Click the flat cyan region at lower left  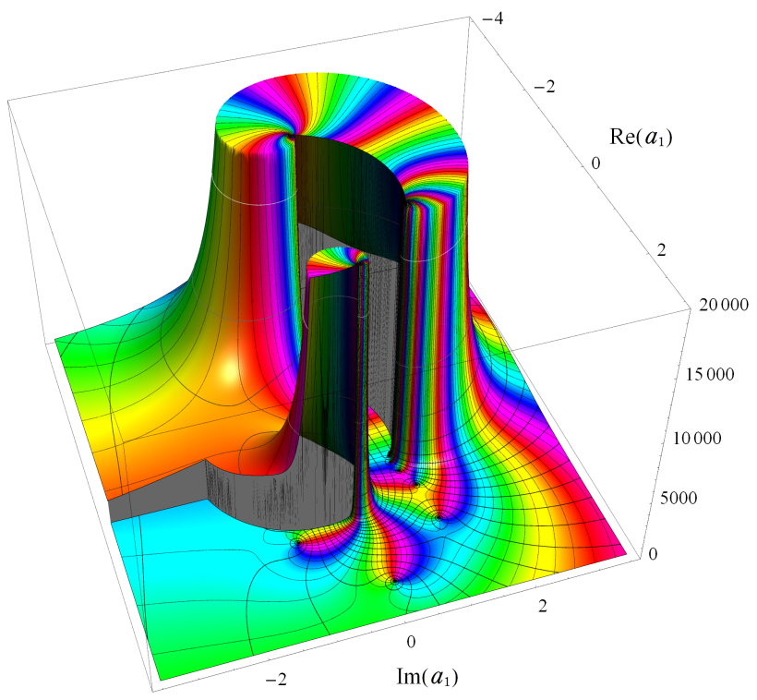point(185,573)
